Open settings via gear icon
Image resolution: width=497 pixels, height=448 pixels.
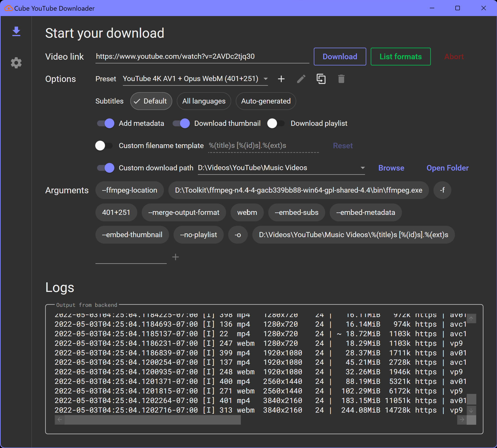point(16,63)
